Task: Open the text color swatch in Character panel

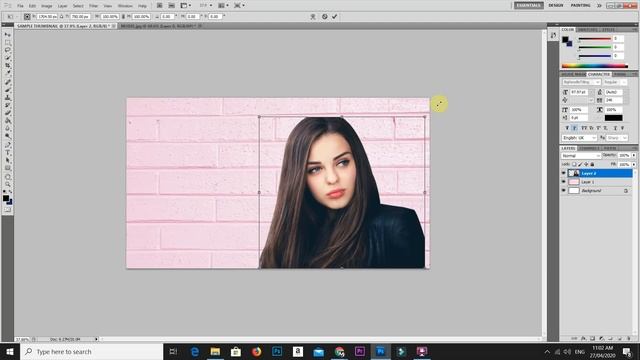Action: 613,118
